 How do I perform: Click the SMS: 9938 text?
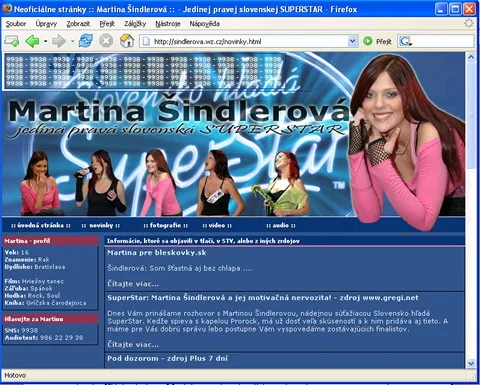coord(21,330)
